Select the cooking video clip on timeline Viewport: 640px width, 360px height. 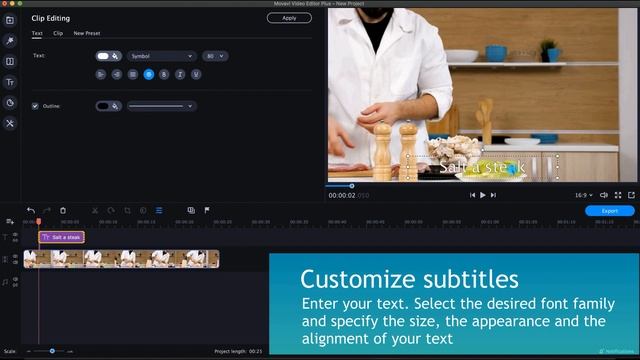[121, 259]
